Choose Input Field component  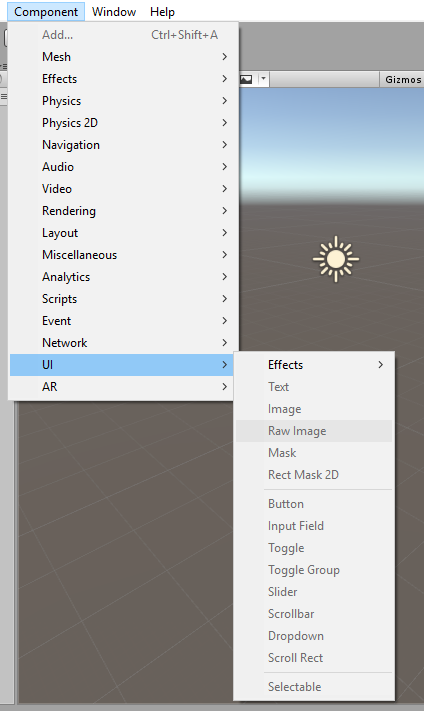pos(314,526)
